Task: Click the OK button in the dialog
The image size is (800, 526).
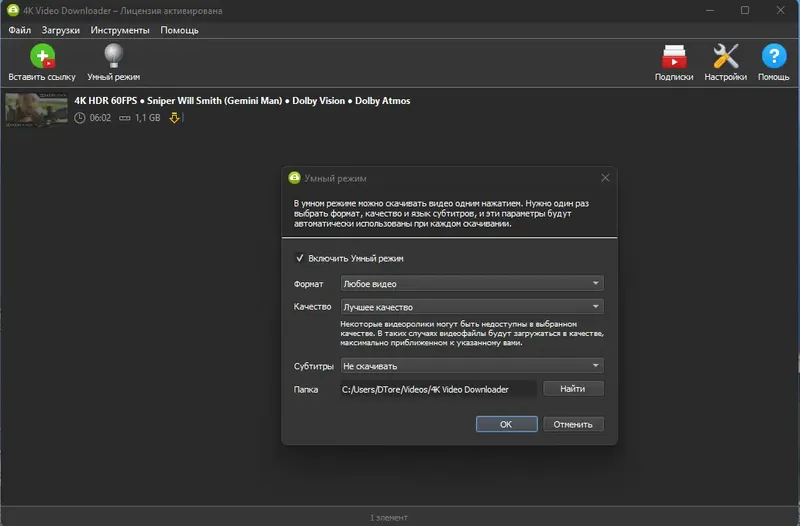Action: (x=506, y=424)
